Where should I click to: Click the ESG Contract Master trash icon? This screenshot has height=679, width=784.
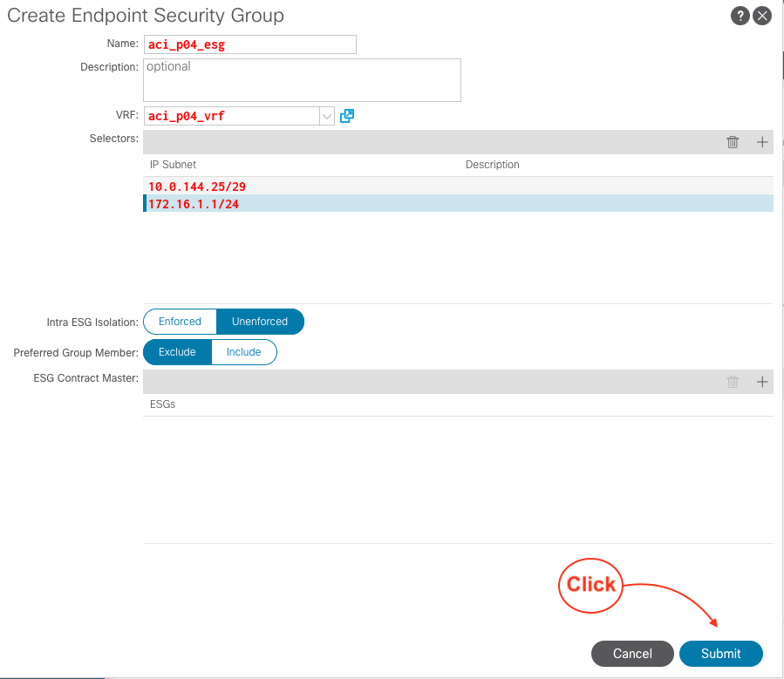[733, 382]
